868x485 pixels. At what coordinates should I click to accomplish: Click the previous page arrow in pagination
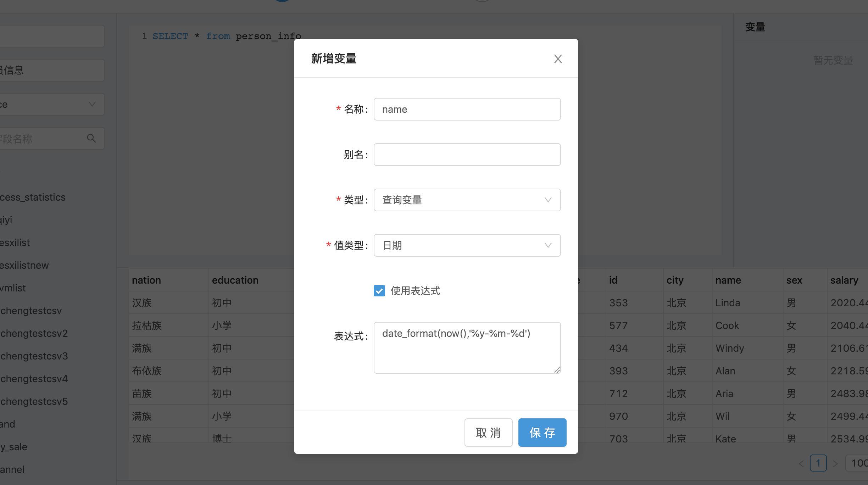click(x=801, y=463)
